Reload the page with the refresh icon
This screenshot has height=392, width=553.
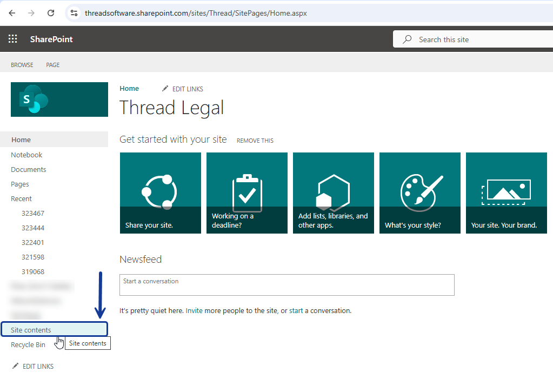coord(51,13)
